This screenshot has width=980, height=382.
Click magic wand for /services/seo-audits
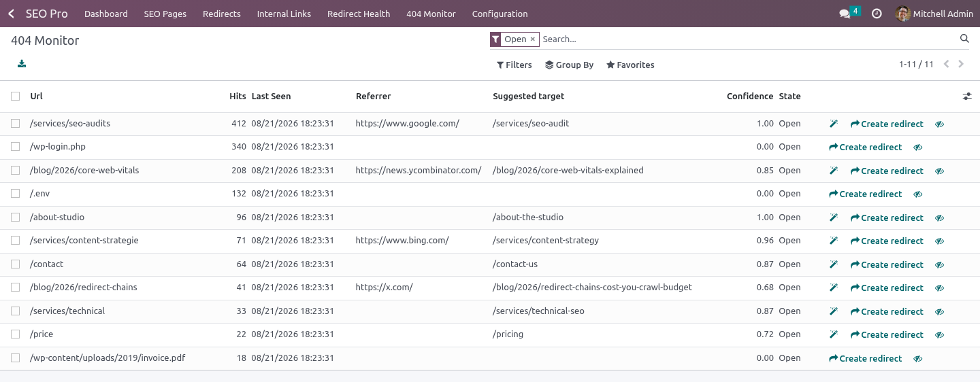[834, 124]
